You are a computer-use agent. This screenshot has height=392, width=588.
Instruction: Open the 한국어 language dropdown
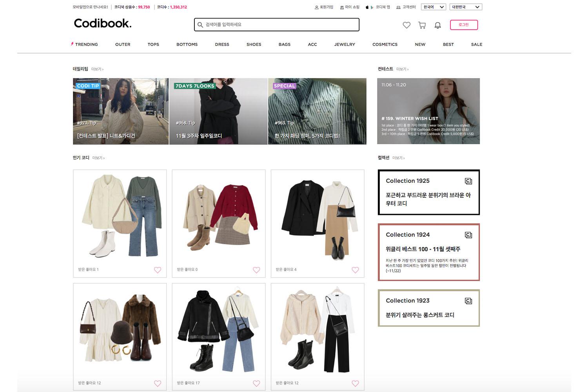(x=433, y=7)
